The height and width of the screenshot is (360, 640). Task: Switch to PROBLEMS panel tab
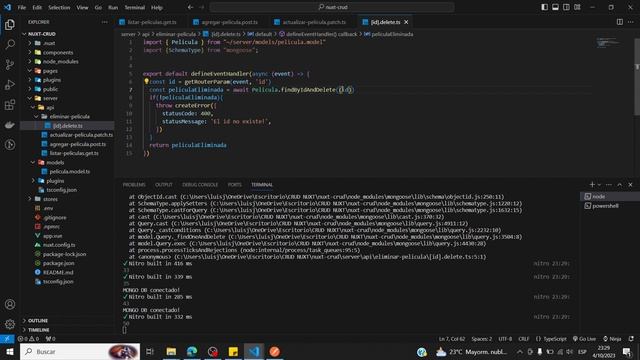(x=134, y=184)
